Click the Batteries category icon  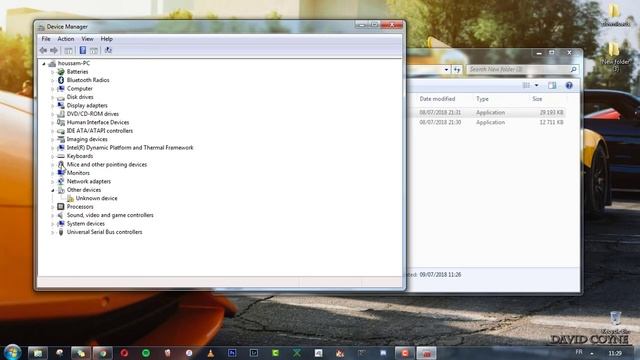click(61, 71)
